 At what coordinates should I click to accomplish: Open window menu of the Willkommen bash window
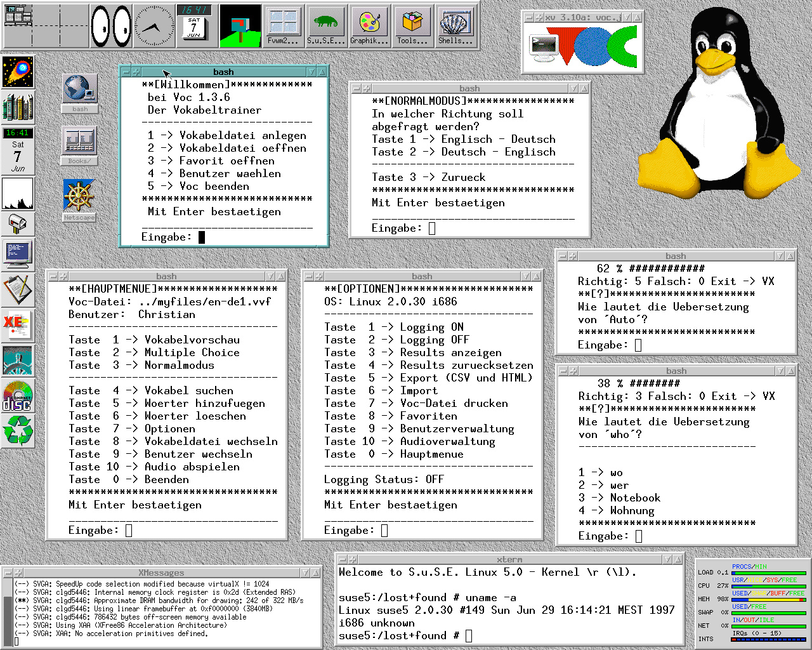pos(126,72)
